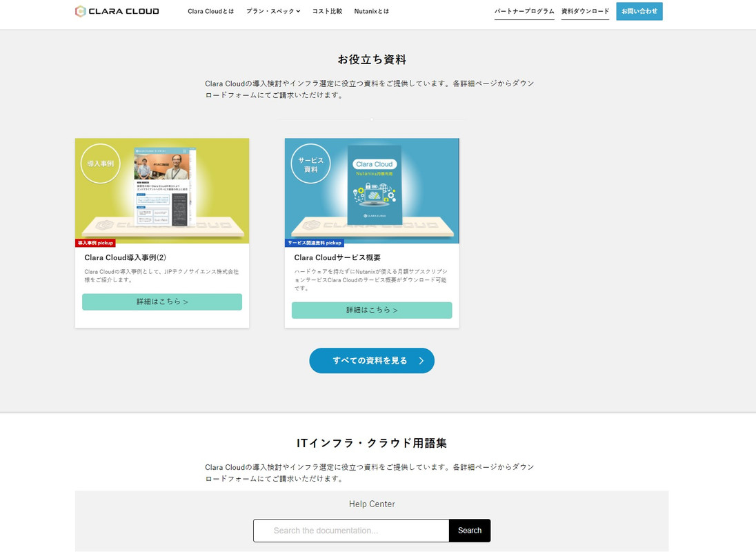
Task: Focus the Search the documentation field
Action: point(351,531)
